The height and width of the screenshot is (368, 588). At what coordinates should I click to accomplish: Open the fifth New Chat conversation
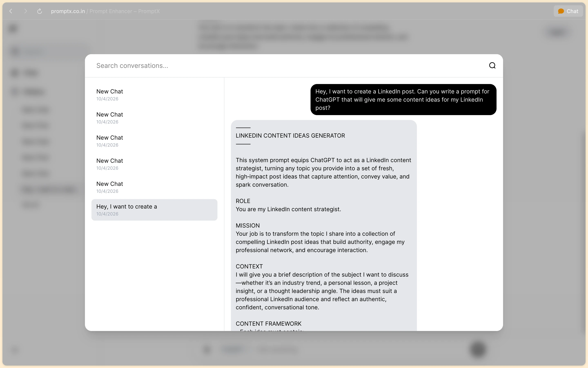click(154, 187)
